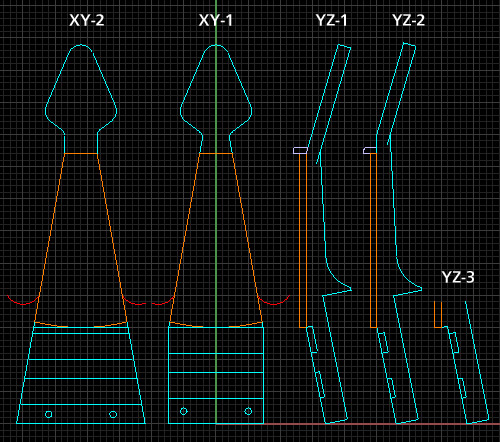Screen dimensions: 500x442
Task: Click the red arc right of XY-1
Action: coord(273,300)
